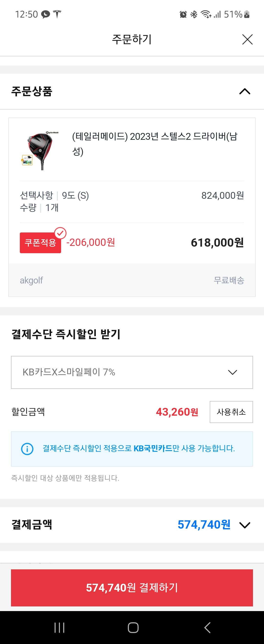Toggle the 쿠폰적용 coupon button
The image size is (264, 644).
click(x=40, y=243)
